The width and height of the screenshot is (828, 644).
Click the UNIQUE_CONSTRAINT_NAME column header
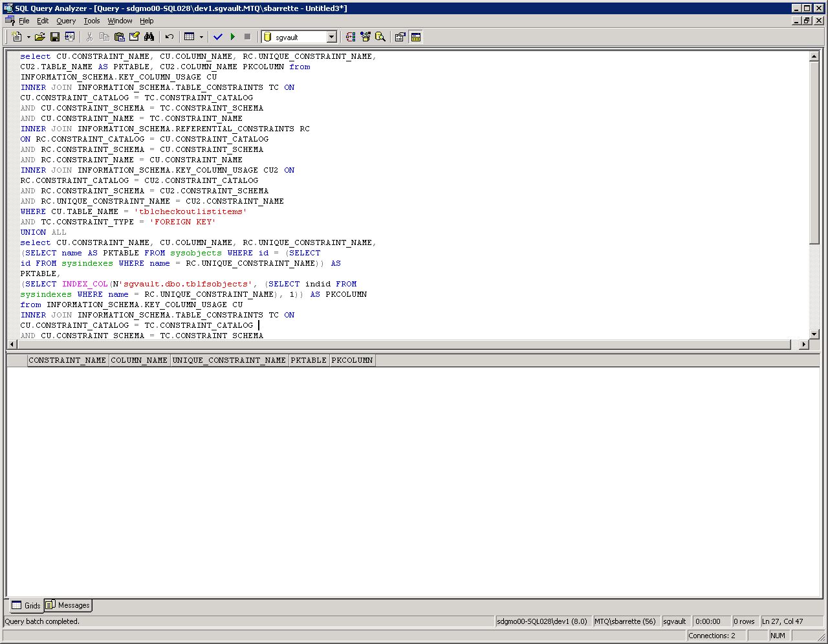click(x=229, y=360)
